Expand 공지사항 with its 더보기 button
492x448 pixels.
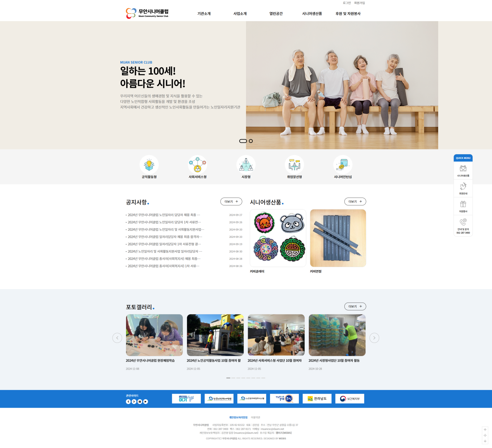click(x=231, y=202)
